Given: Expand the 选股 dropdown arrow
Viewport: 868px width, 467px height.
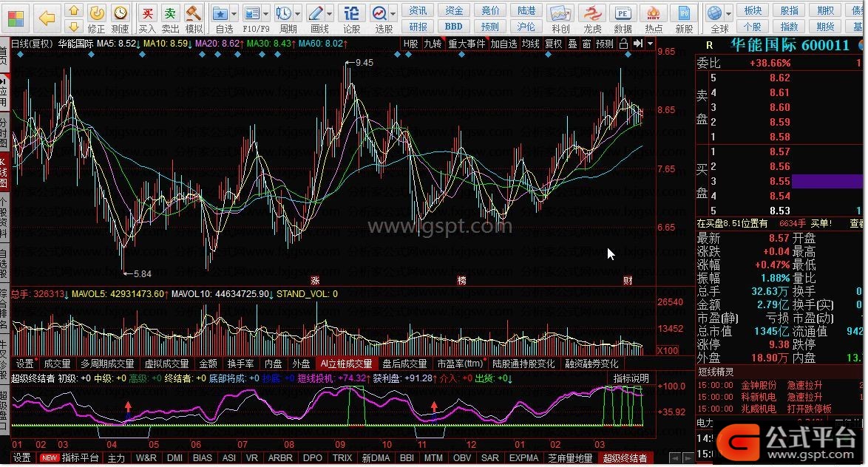Looking at the screenshot, I should coord(393,13).
